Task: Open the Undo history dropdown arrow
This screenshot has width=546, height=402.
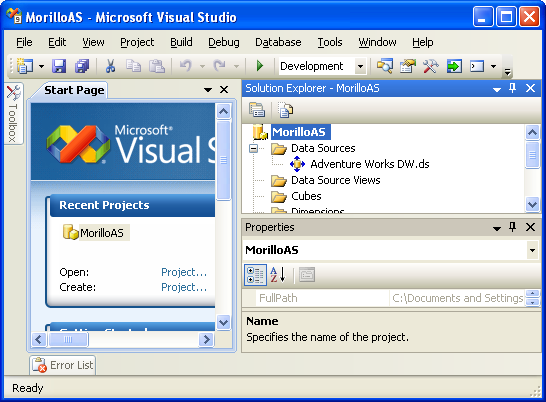Action: click(x=202, y=66)
